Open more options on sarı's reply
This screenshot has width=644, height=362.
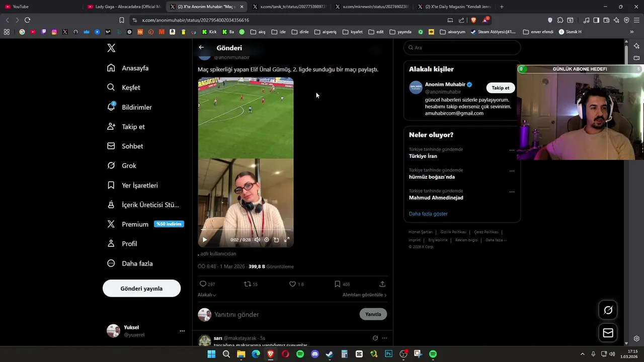[x=384, y=338]
